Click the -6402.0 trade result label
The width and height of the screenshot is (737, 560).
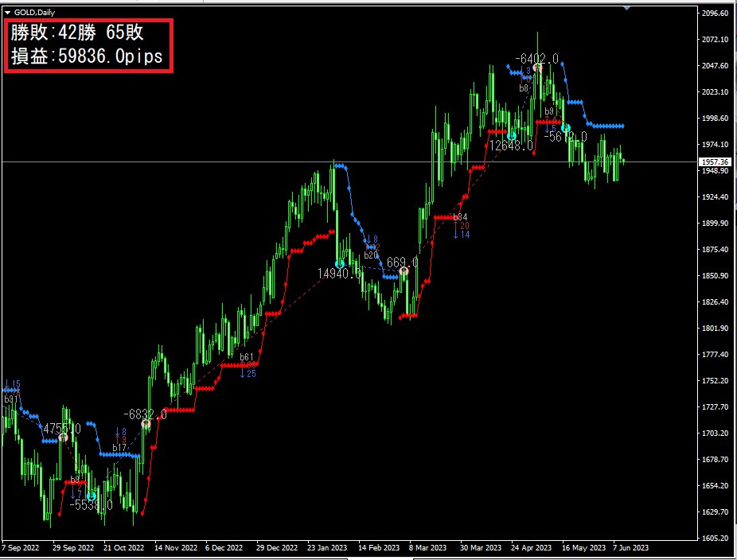536,59
